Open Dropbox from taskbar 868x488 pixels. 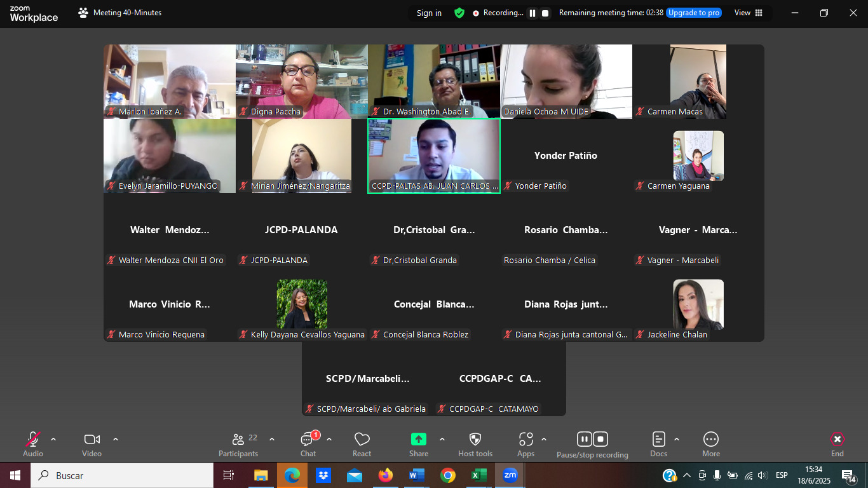[x=323, y=475]
